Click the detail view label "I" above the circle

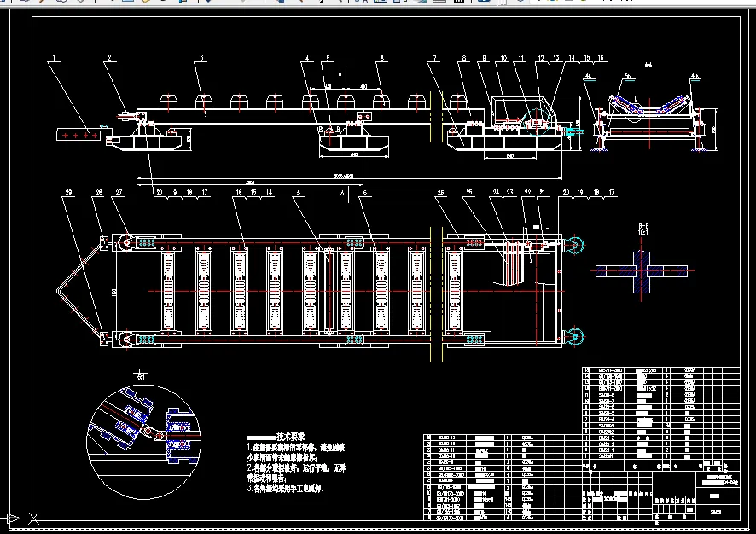140,371
